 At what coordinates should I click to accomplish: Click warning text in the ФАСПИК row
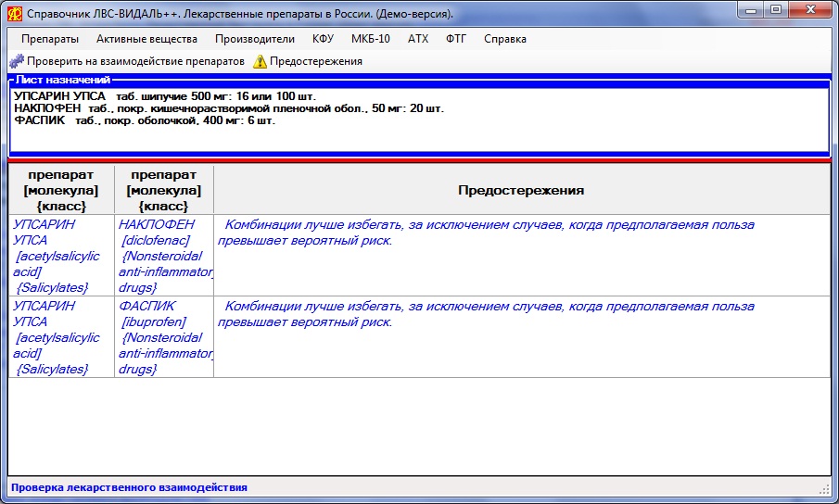(486, 314)
